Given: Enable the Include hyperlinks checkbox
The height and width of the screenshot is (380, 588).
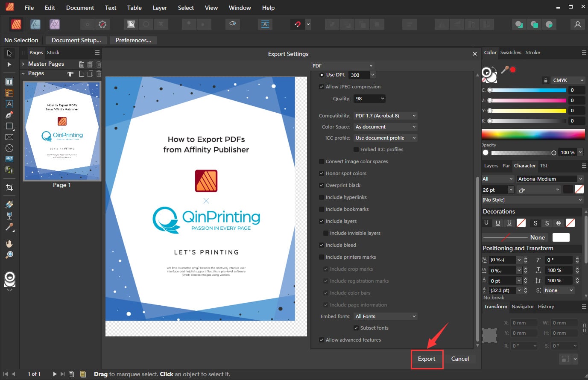Looking at the screenshot, I should (322, 197).
